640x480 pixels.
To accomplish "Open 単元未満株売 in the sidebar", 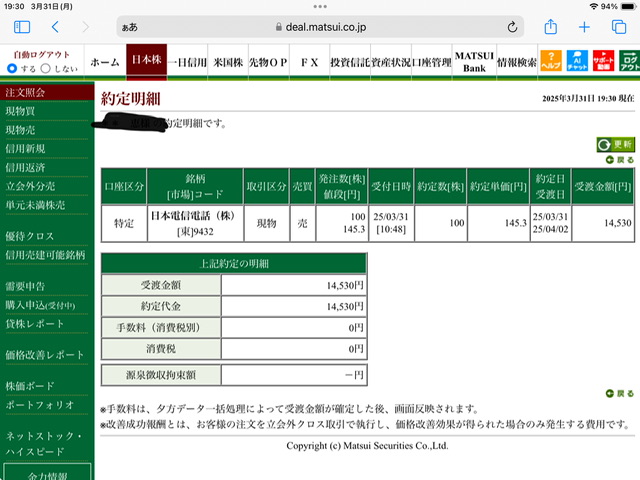I will point(35,205).
